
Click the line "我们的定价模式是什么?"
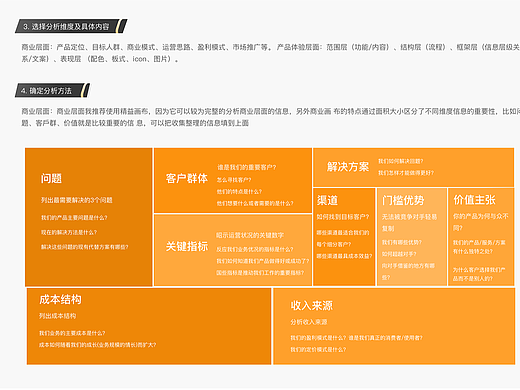click(318, 350)
